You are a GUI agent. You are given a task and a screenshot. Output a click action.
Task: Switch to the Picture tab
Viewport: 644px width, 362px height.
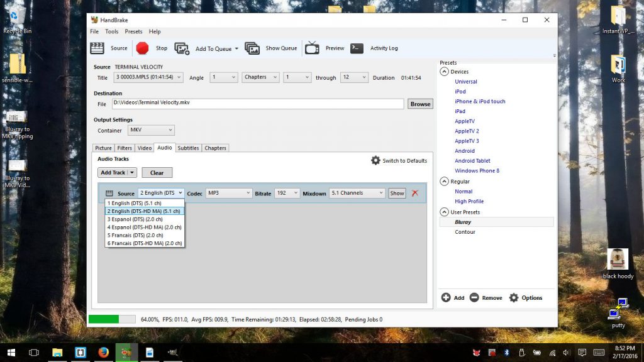tap(103, 148)
